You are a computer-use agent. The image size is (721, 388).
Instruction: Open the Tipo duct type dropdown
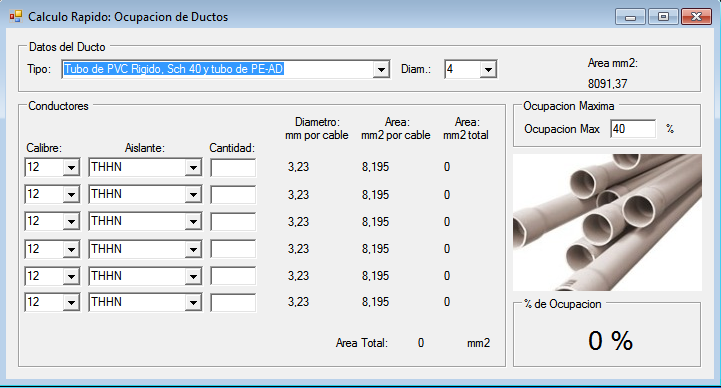click(x=226, y=69)
